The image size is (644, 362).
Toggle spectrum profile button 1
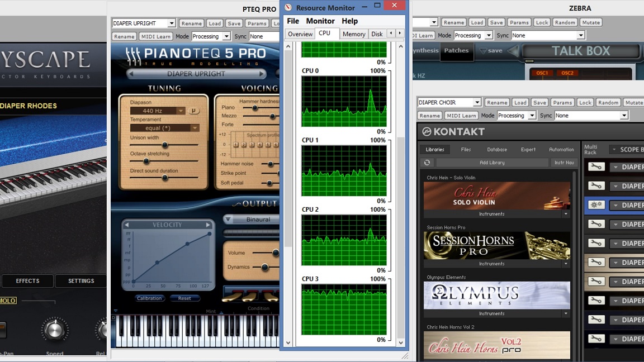[x=236, y=145]
